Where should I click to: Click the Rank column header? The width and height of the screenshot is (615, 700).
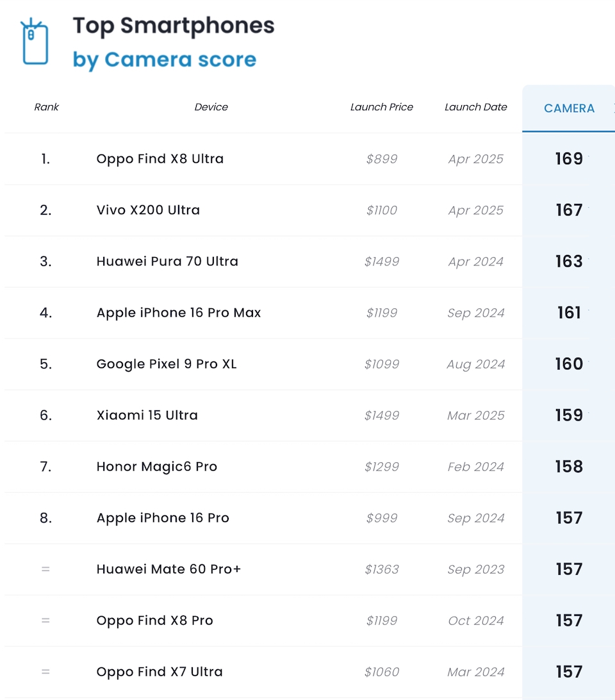tap(46, 107)
